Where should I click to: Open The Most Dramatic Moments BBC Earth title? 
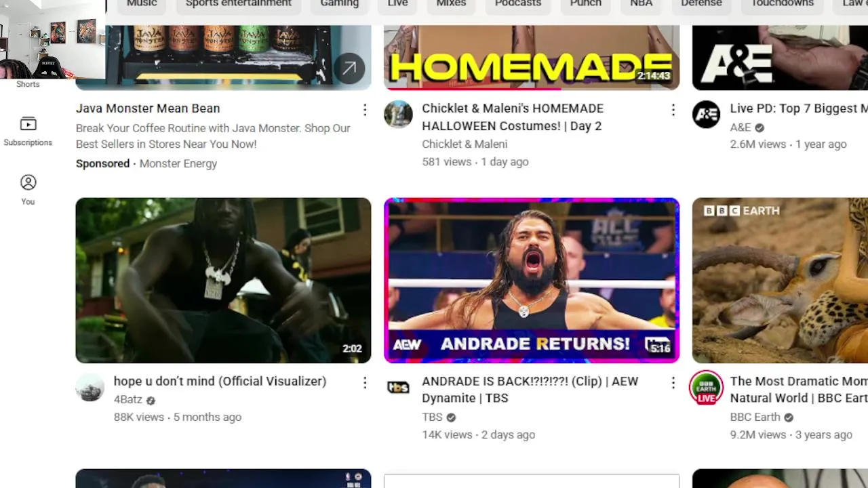point(799,390)
